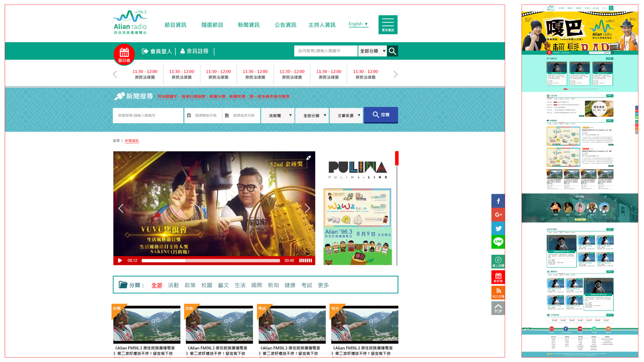Click the 線上收聽 listen online icon
Screen dimensions: 644x362
498,262
